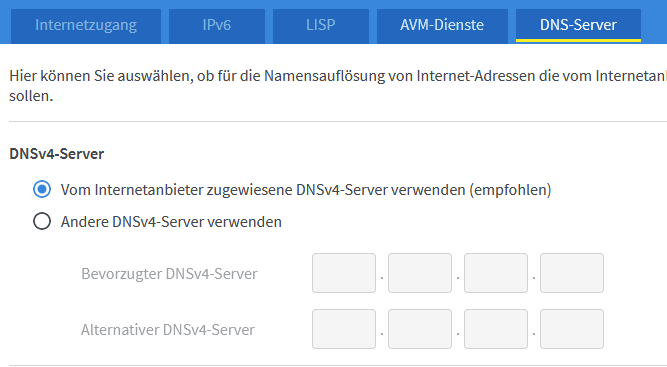The width and height of the screenshot is (667, 367).
Task: Open the LISP tab
Action: 321,26
